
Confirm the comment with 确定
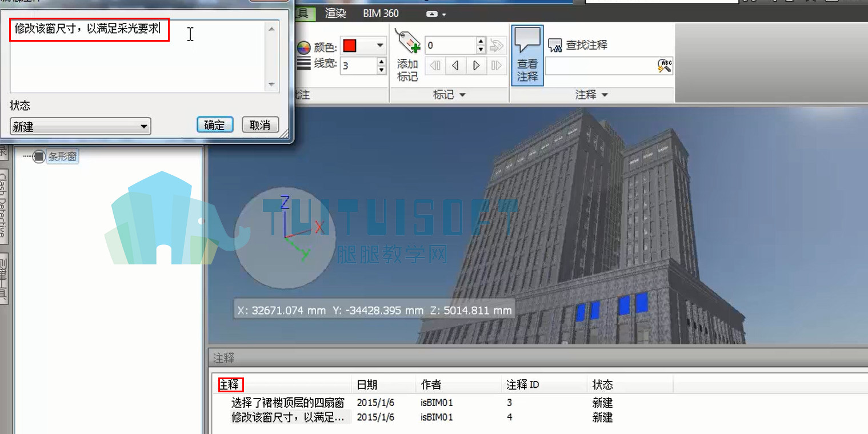coord(215,125)
